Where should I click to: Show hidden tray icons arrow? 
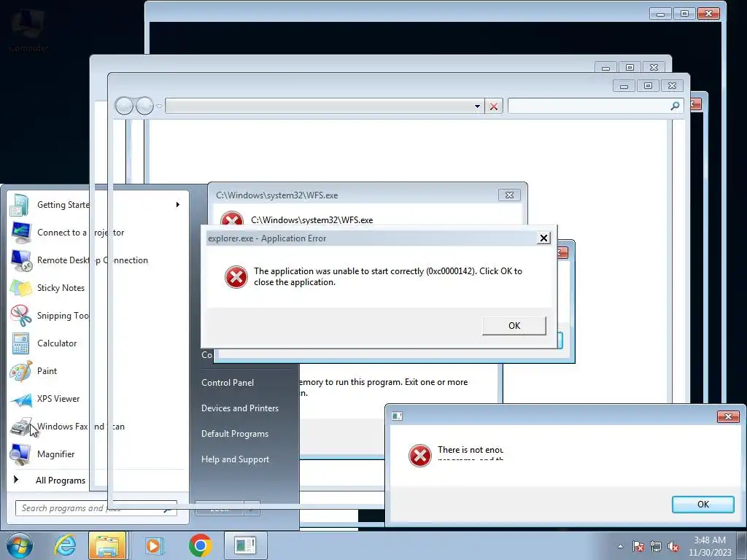tap(620, 546)
